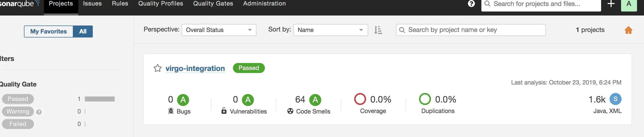This screenshot has width=644, height=137.
Task: Click the magnifier in project search box
Action: click(x=402, y=30)
